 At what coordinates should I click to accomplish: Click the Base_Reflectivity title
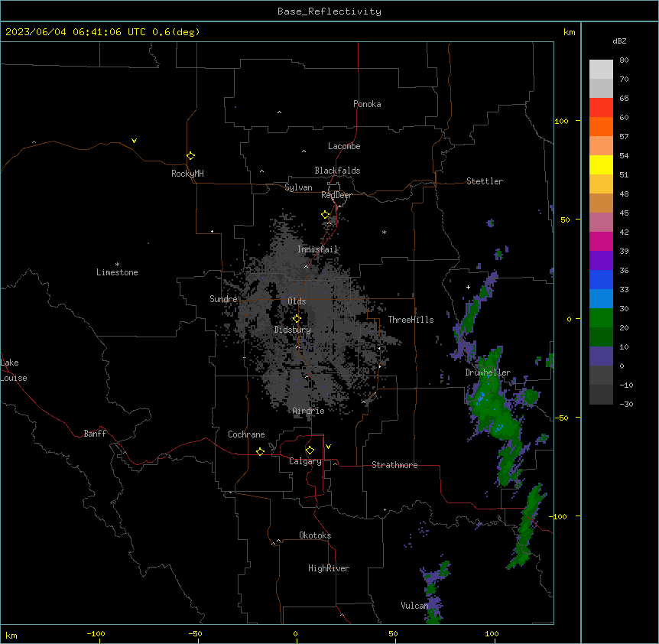pos(329,11)
